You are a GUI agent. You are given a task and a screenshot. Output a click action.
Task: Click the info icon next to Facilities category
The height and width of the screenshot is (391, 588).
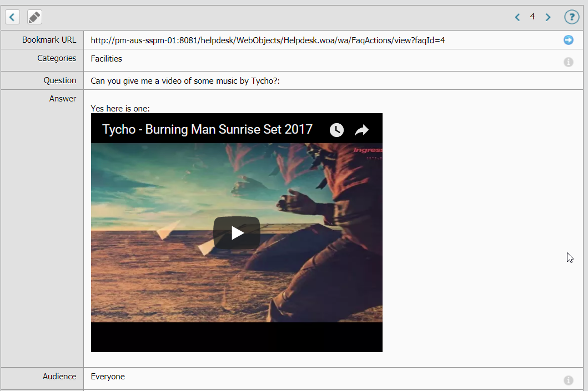(568, 61)
